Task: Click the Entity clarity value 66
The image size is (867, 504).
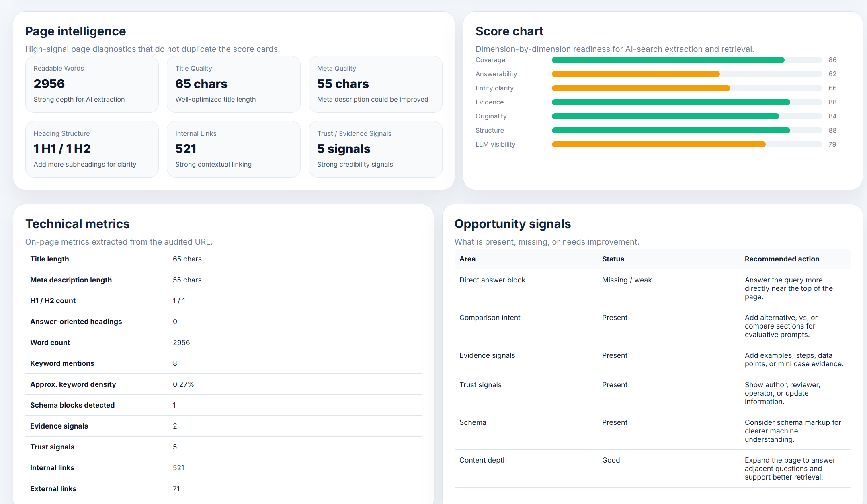Action: [832, 88]
